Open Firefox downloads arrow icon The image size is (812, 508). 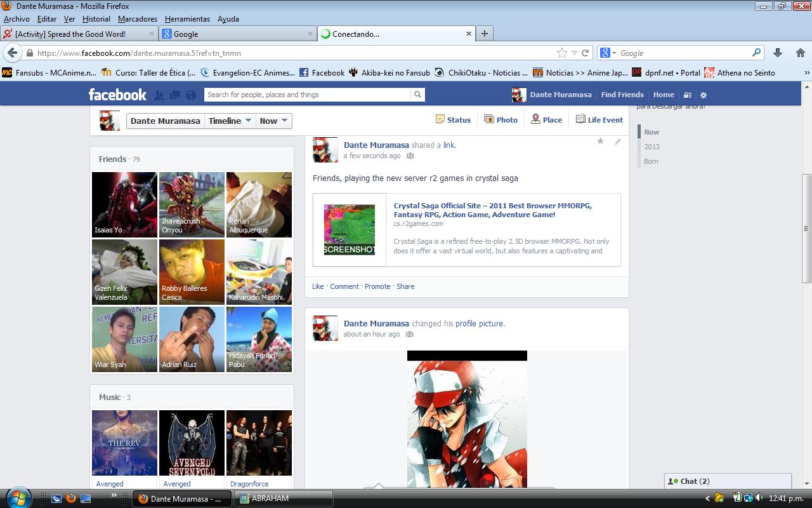[x=778, y=53]
